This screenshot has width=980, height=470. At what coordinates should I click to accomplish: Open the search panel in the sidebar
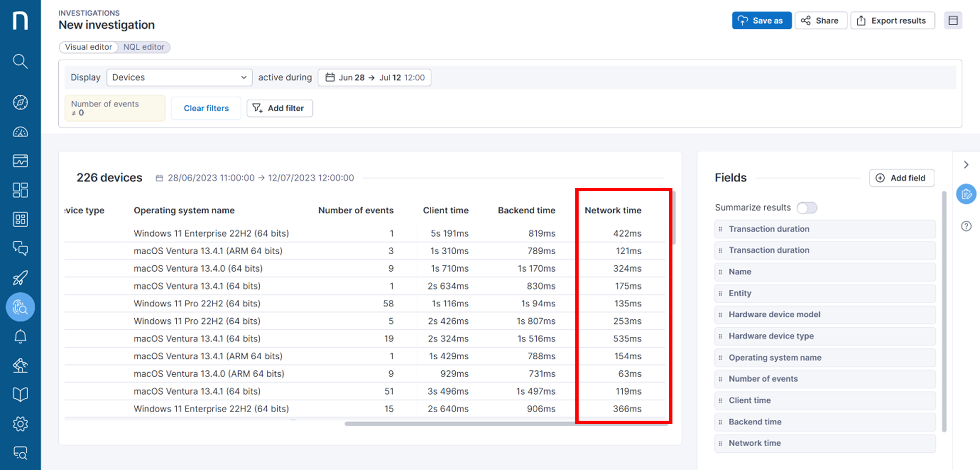click(x=20, y=61)
